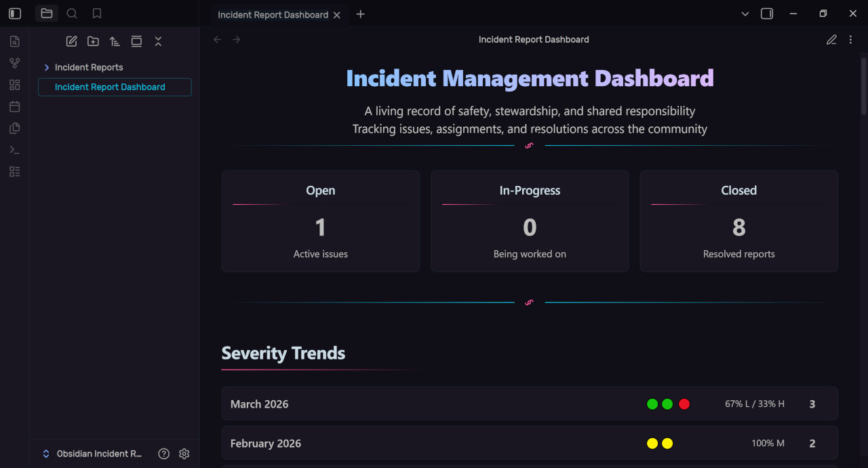Open the quick switcher file-search icon

(x=14, y=41)
